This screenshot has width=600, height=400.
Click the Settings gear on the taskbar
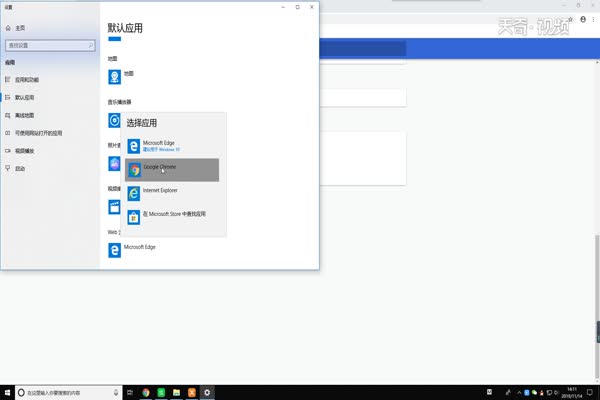[207, 392]
